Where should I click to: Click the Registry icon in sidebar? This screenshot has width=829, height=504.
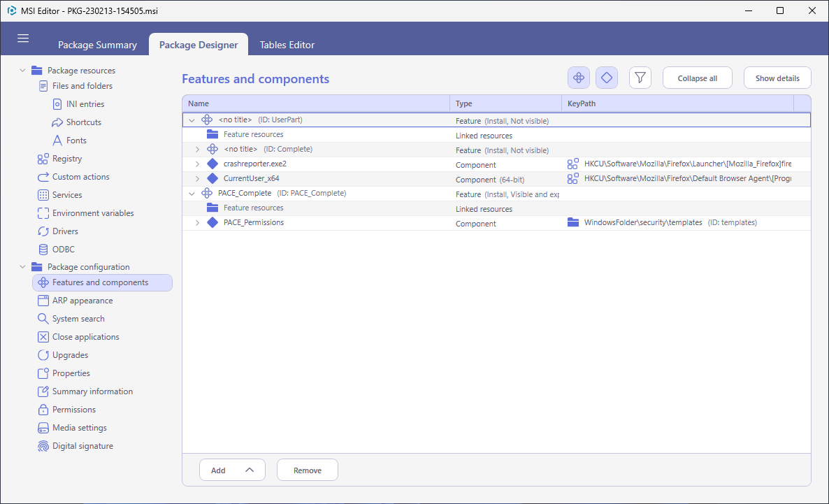[x=43, y=159]
